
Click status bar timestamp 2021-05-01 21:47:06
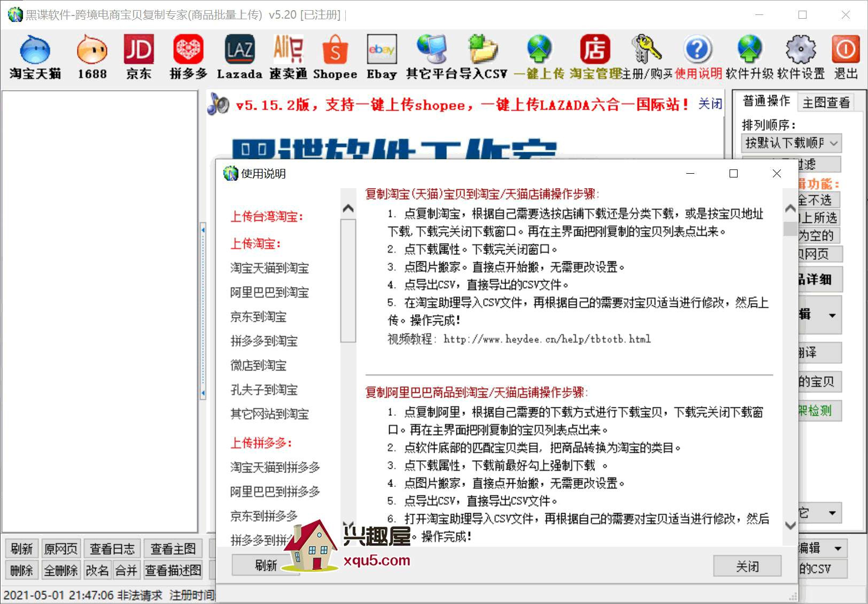click(58, 595)
